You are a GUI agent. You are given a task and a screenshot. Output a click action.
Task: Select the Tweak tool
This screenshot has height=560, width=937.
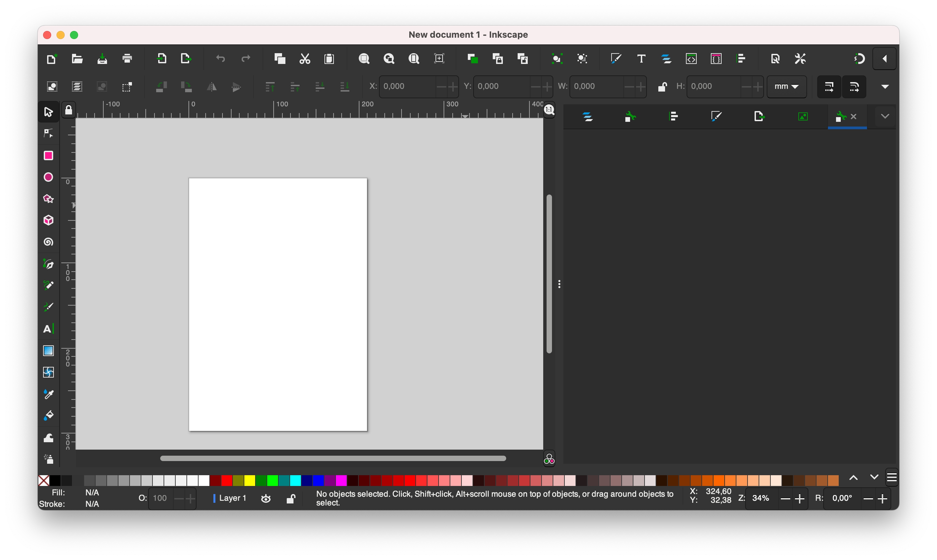(x=48, y=438)
